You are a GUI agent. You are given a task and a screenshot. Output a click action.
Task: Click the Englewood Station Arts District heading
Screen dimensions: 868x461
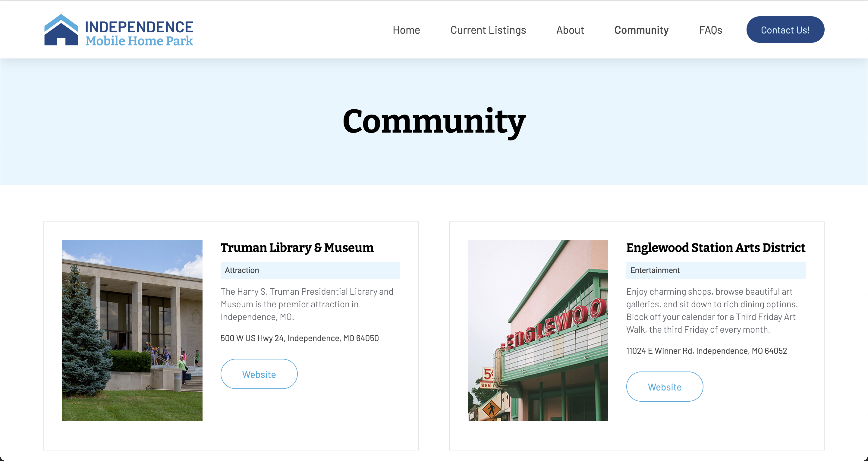(x=715, y=248)
